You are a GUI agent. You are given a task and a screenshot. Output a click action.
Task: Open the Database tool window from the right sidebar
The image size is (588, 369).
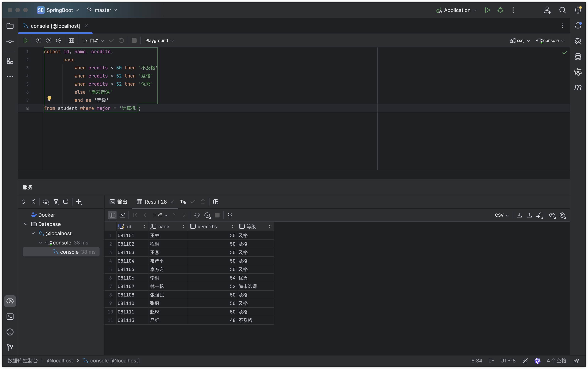click(x=578, y=57)
